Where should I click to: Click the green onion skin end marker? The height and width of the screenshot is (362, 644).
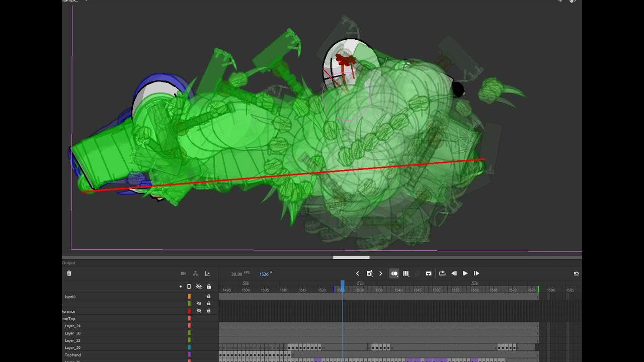538,290
